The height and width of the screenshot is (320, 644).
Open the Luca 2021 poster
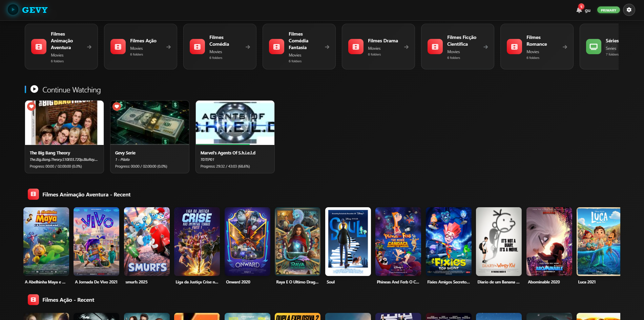[x=599, y=241]
